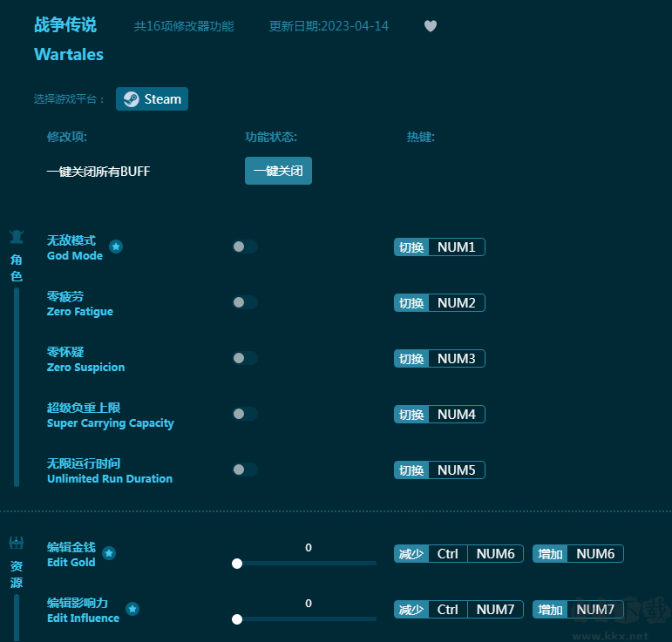Click the 修改项 column header
Viewport: 672px width, 642px height.
tap(67, 137)
